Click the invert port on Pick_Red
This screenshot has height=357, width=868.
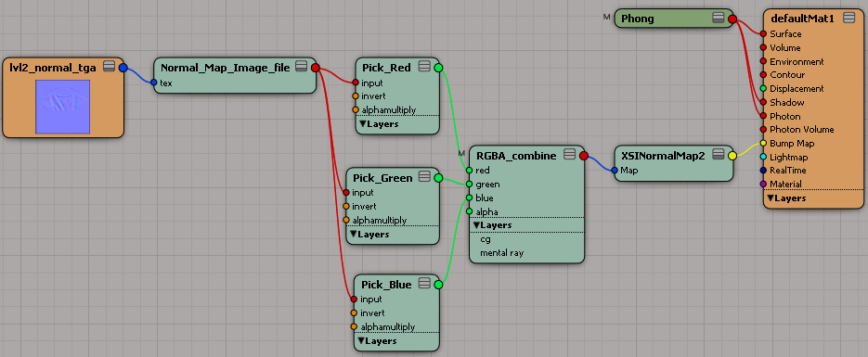click(x=356, y=96)
